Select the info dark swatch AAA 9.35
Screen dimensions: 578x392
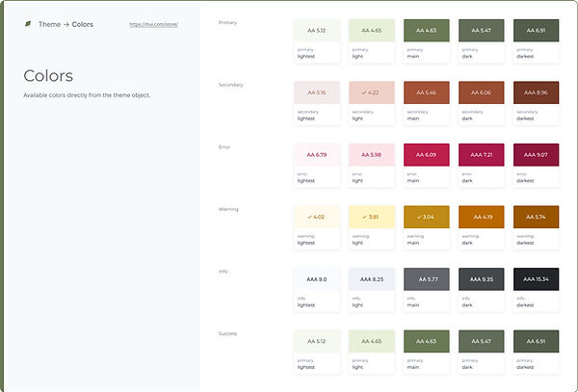pos(482,279)
